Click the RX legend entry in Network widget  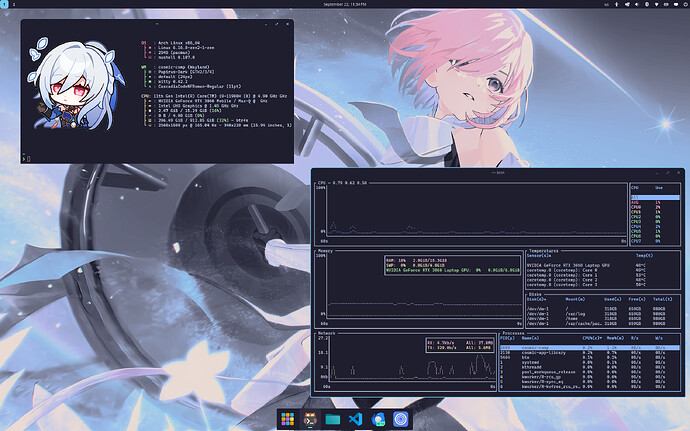coord(459,343)
